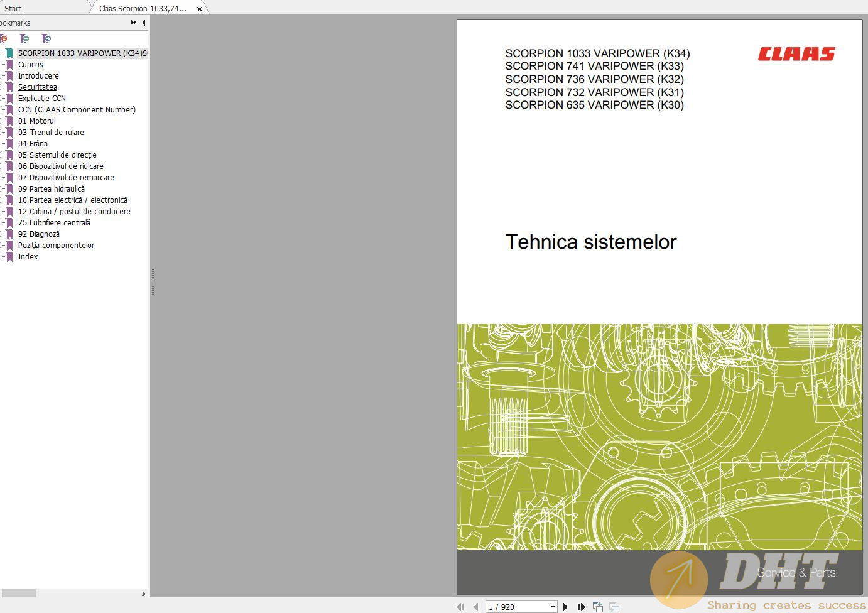Click the bookmarks horizontal scrollbar thumb
Image resolution: width=868 pixels, height=613 pixels.
tap(18, 594)
